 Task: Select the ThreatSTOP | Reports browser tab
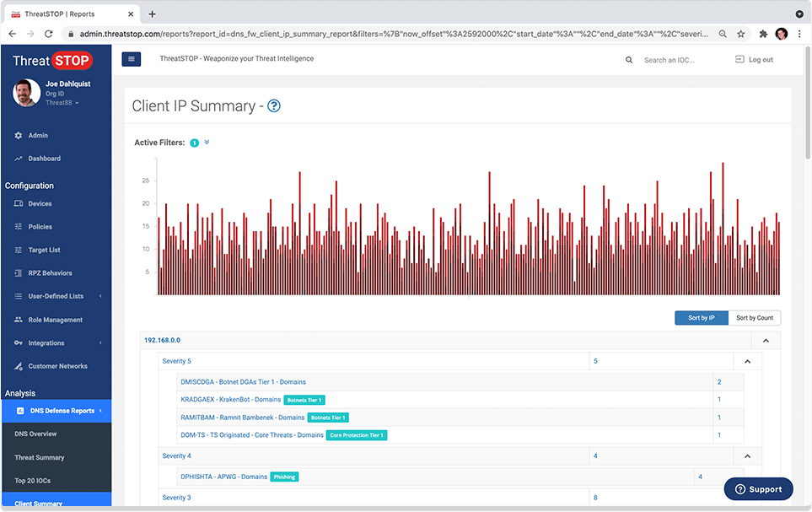(73, 14)
